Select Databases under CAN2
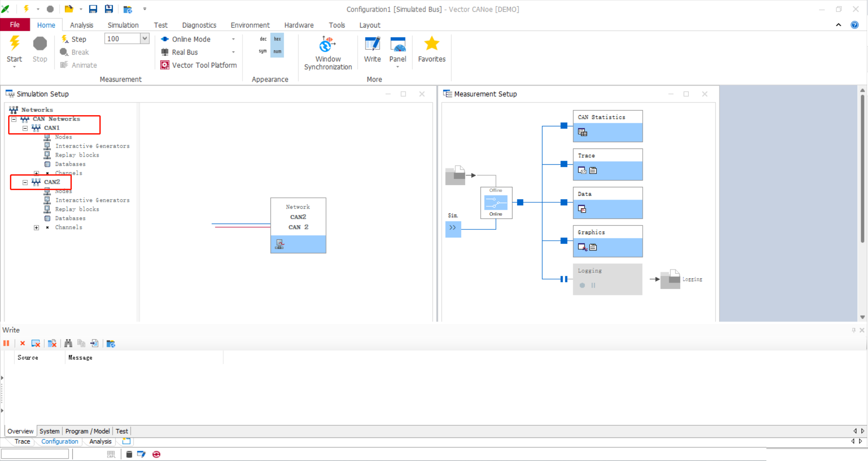Viewport: 868px width, 461px height. (x=70, y=219)
